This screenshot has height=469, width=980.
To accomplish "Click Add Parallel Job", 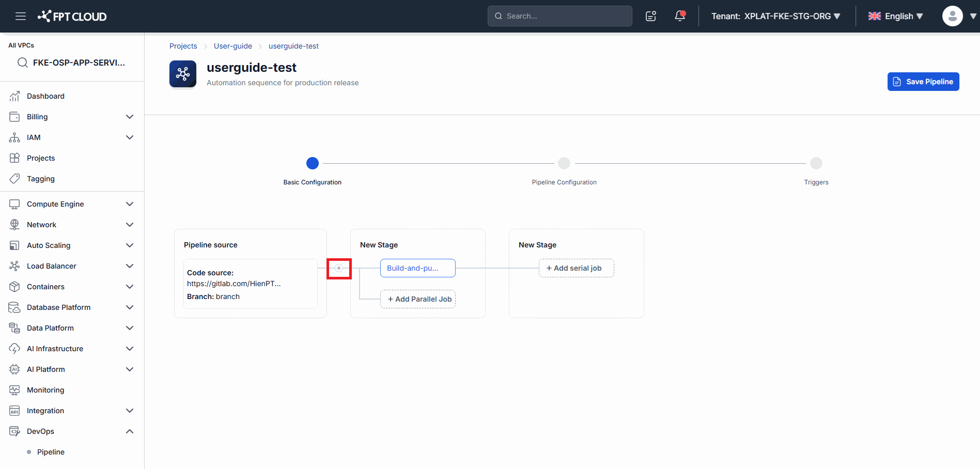I will (x=418, y=299).
